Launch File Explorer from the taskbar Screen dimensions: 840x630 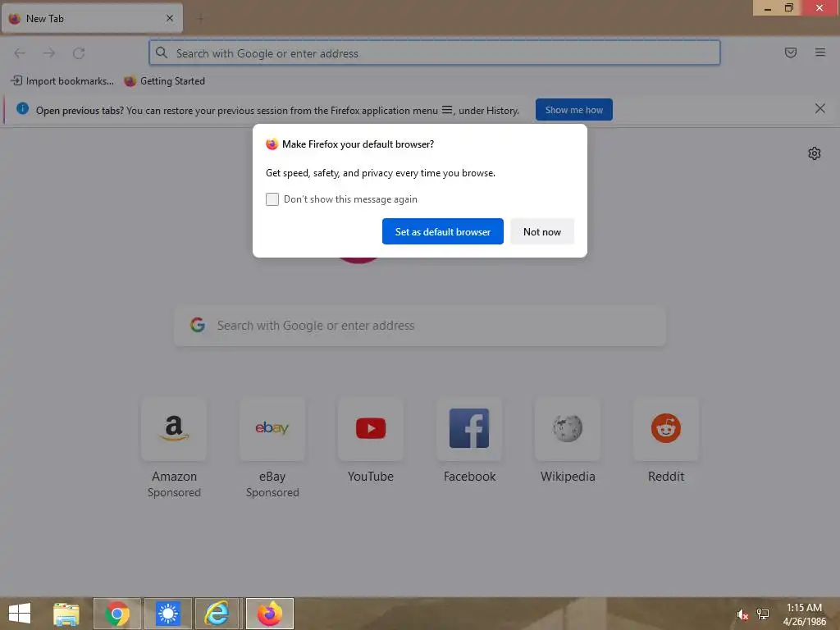66,614
